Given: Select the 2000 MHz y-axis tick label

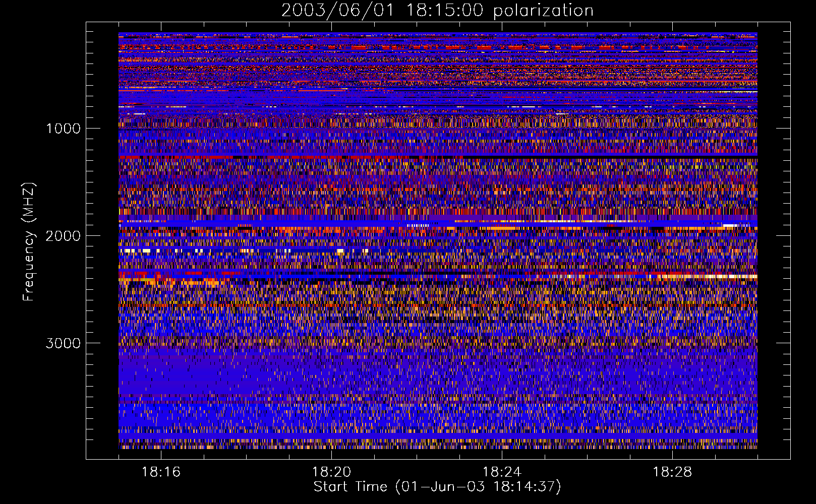Looking at the screenshot, I should 63,236.
